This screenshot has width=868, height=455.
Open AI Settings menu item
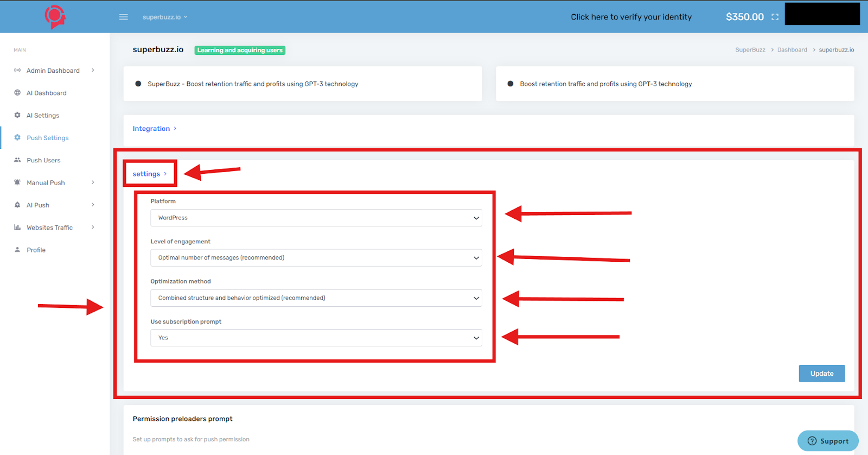pyautogui.click(x=43, y=115)
